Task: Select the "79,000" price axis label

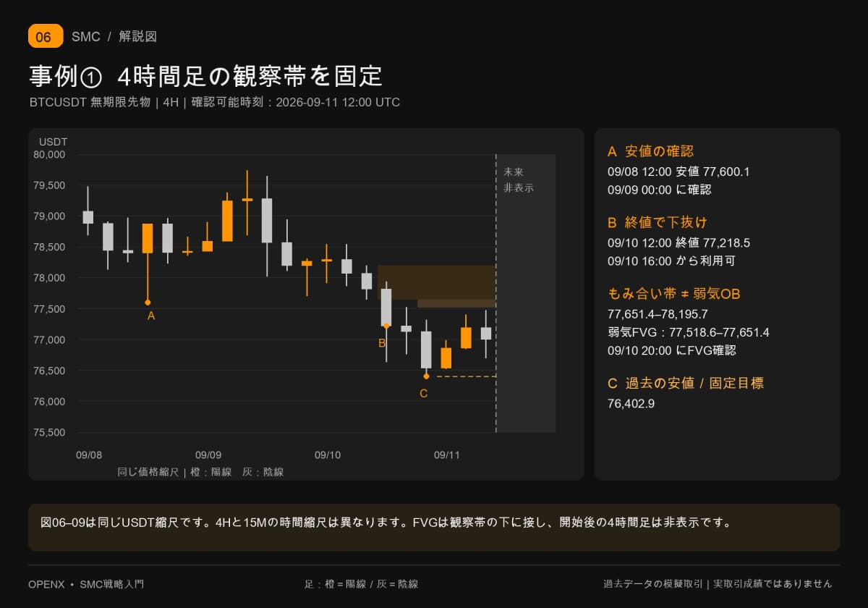Action: (x=49, y=216)
